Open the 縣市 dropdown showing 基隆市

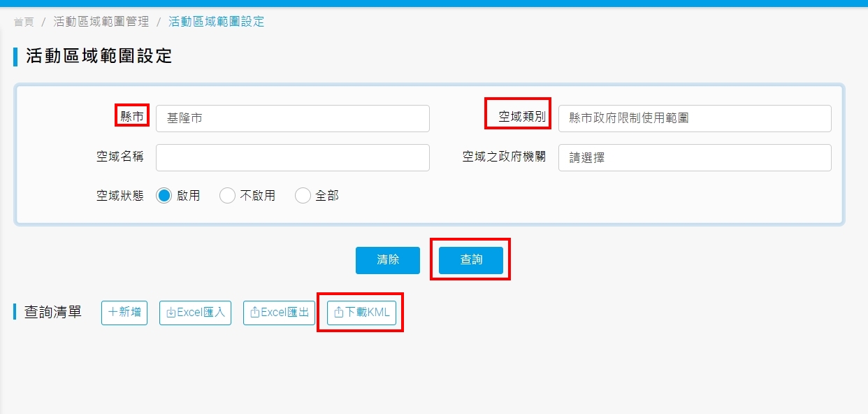click(292, 118)
